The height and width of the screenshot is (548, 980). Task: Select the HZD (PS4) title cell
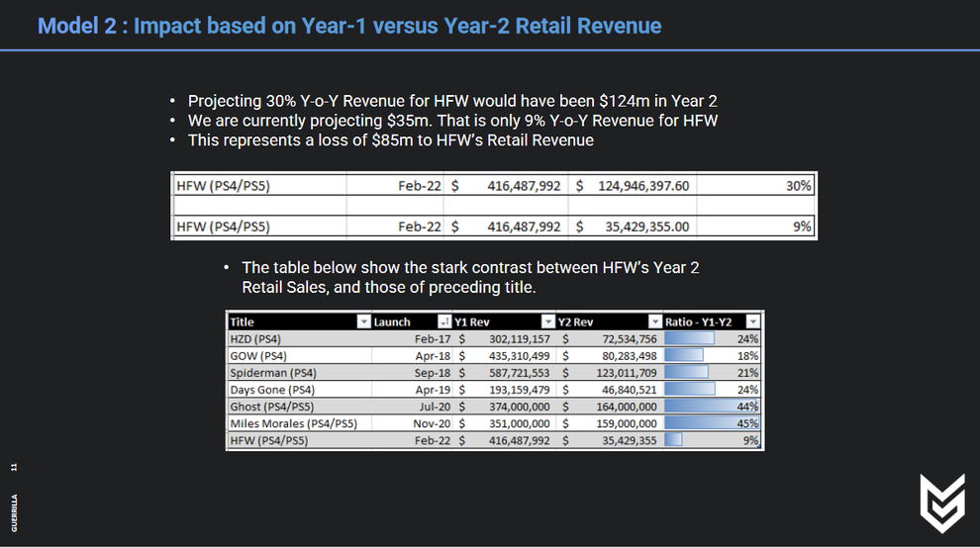click(x=299, y=338)
